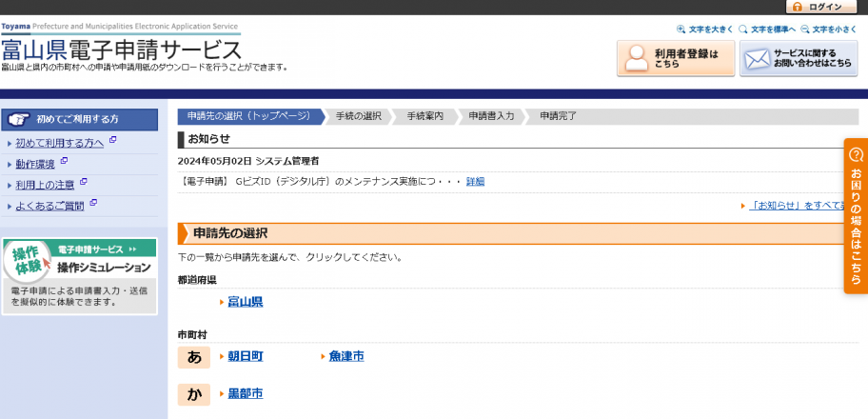Open 詳細 link for GビズID notice
Screen dimensions: 868x419
(x=475, y=182)
